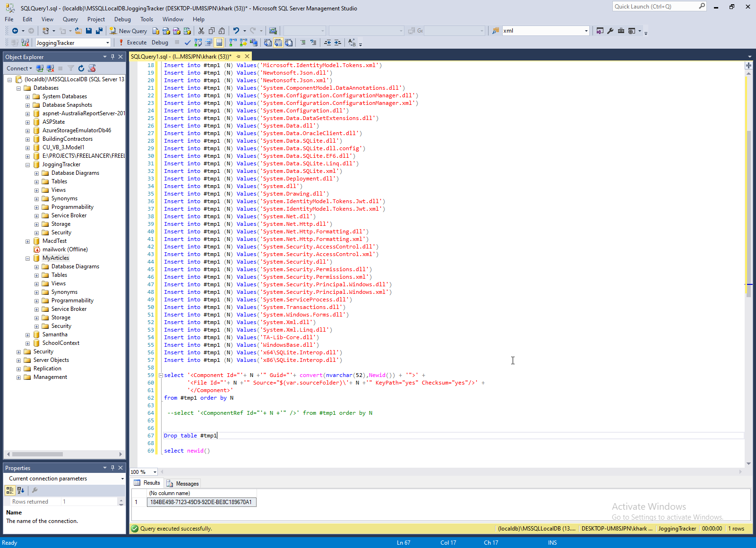
Task: Click the Comment Out Selected Lines icon
Action: pos(303,43)
